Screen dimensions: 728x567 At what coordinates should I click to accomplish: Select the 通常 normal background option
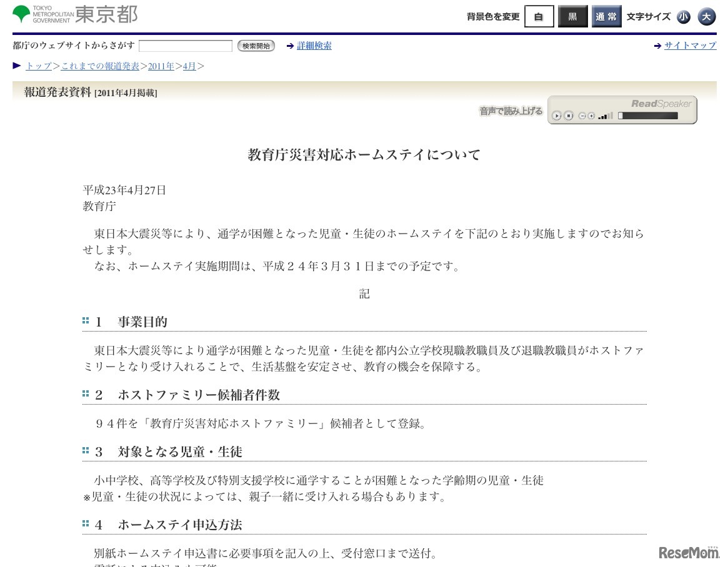tap(606, 17)
